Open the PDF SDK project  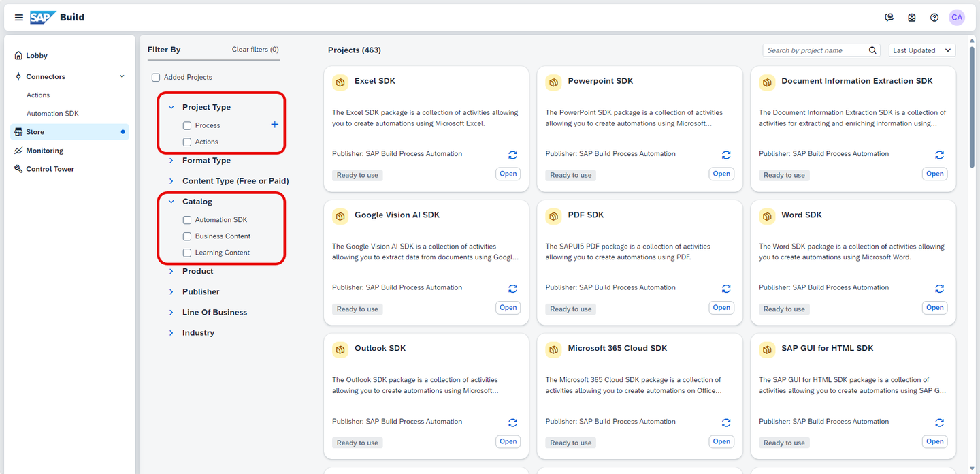(x=721, y=308)
